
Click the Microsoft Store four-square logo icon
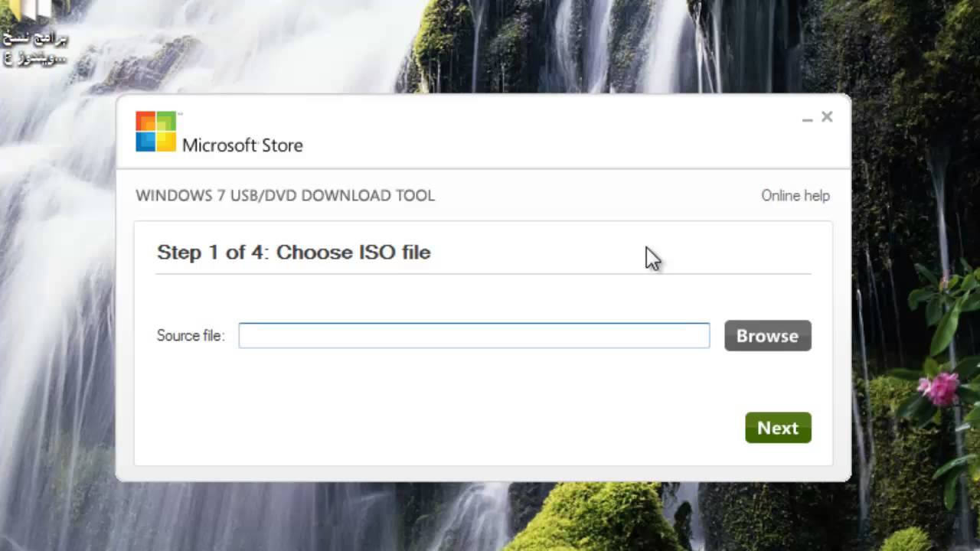pyautogui.click(x=155, y=132)
